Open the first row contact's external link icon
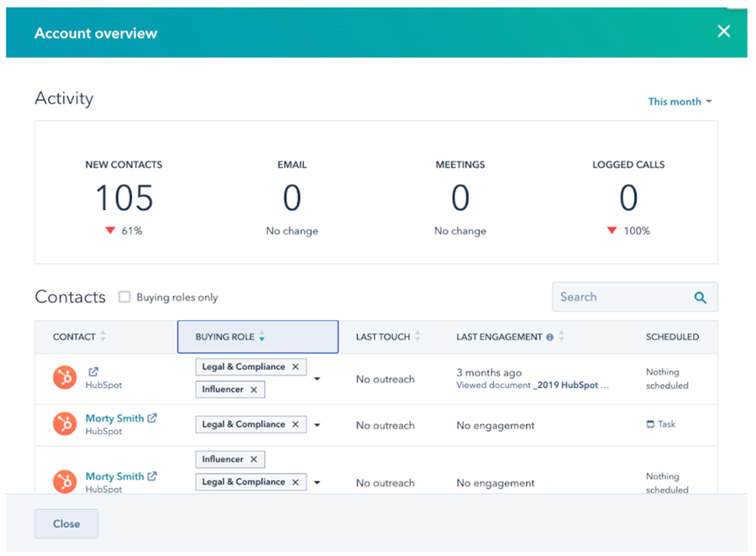This screenshot has height=556, width=756. click(93, 372)
